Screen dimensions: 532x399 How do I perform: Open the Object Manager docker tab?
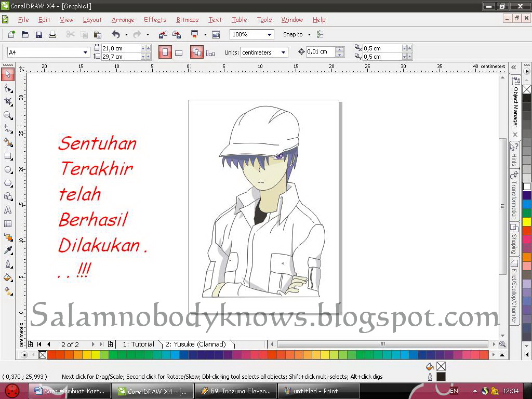(x=515, y=102)
